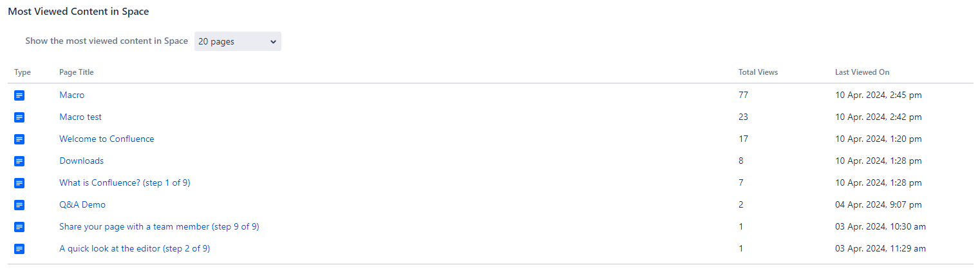The height and width of the screenshot is (276, 980).
Task: Click the page icon beside Downloads
Action: tap(19, 161)
